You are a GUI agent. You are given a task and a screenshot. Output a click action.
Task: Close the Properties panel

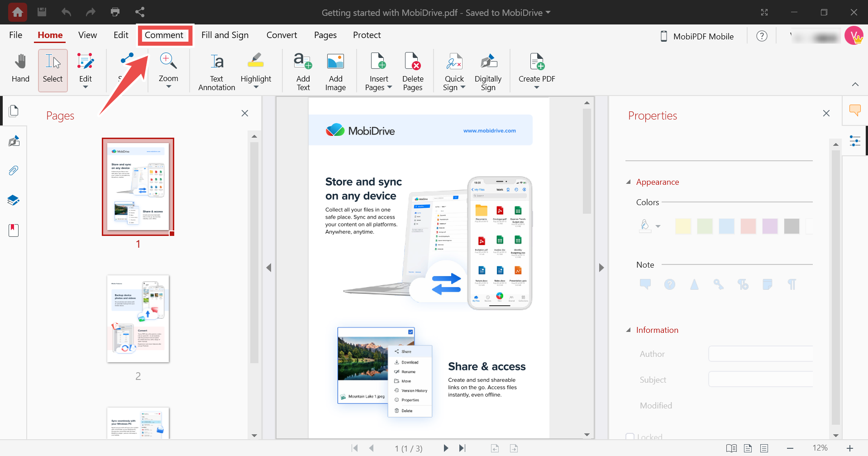[826, 113]
